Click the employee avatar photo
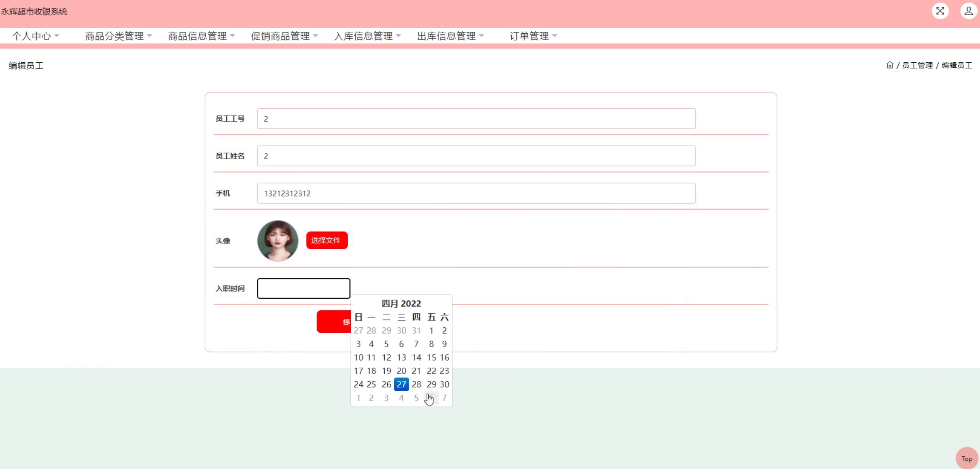Viewport: 980px width, 469px height. pos(277,241)
